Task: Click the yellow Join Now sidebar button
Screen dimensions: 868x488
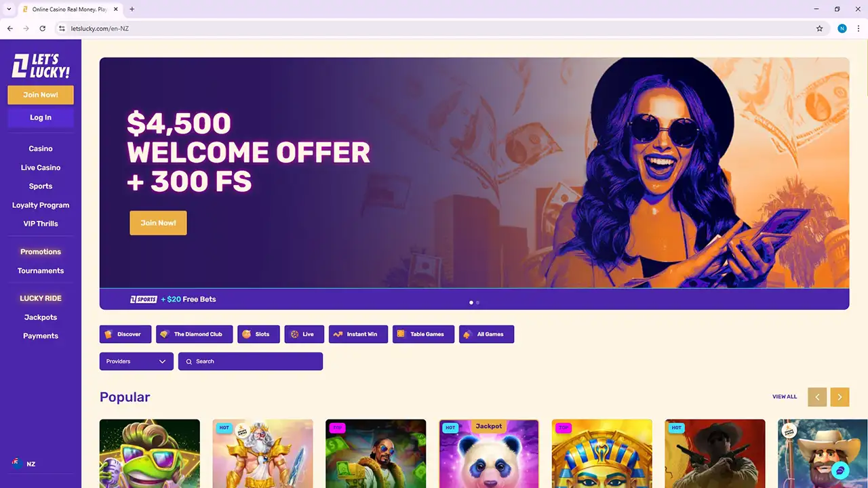Action: pyautogui.click(x=41, y=95)
